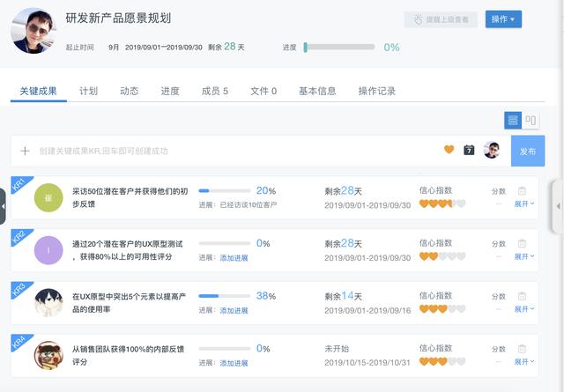
Task: Open KR3 title 在UX原型中突出5个元素
Action: (x=129, y=303)
